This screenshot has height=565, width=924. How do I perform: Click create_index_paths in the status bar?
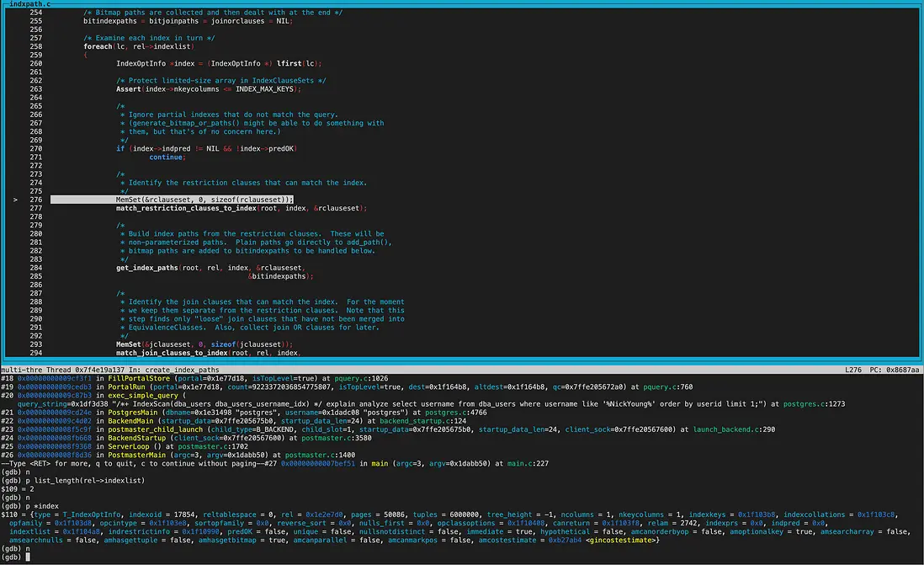point(178,370)
